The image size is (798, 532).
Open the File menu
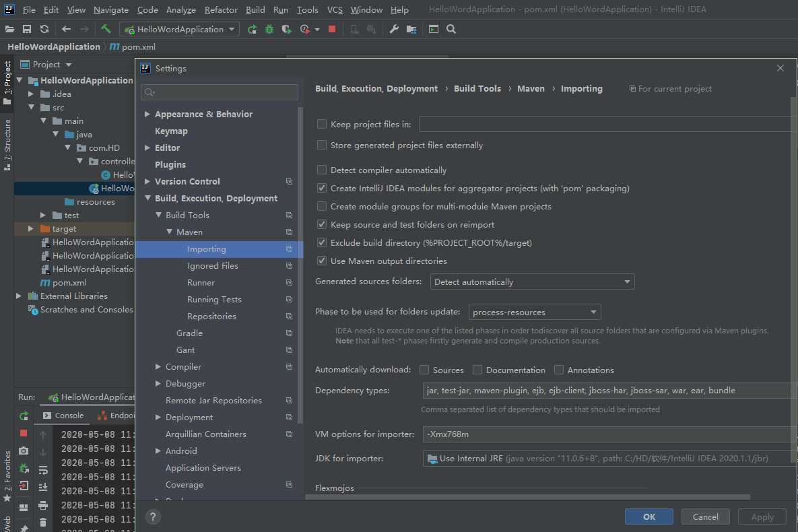pos(29,9)
